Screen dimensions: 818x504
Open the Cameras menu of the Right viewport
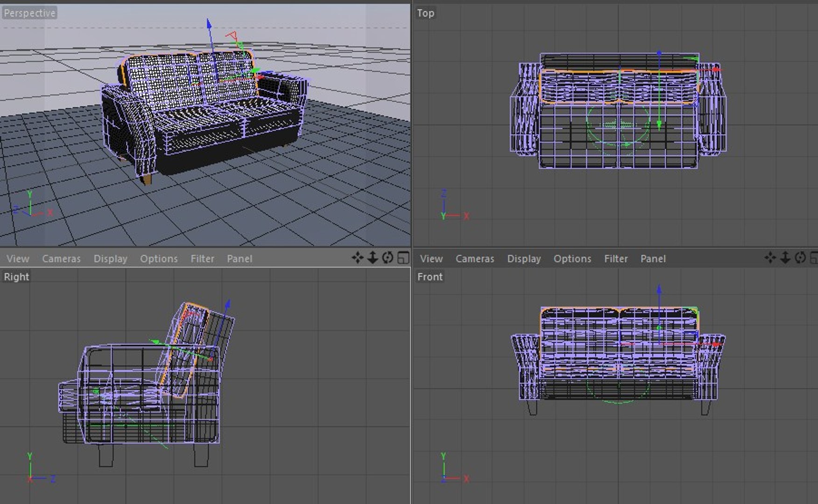(61, 259)
